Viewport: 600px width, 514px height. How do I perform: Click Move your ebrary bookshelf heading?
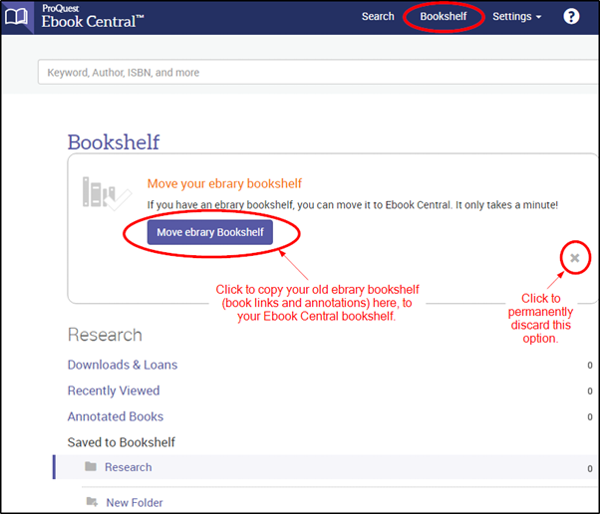[x=225, y=184]
